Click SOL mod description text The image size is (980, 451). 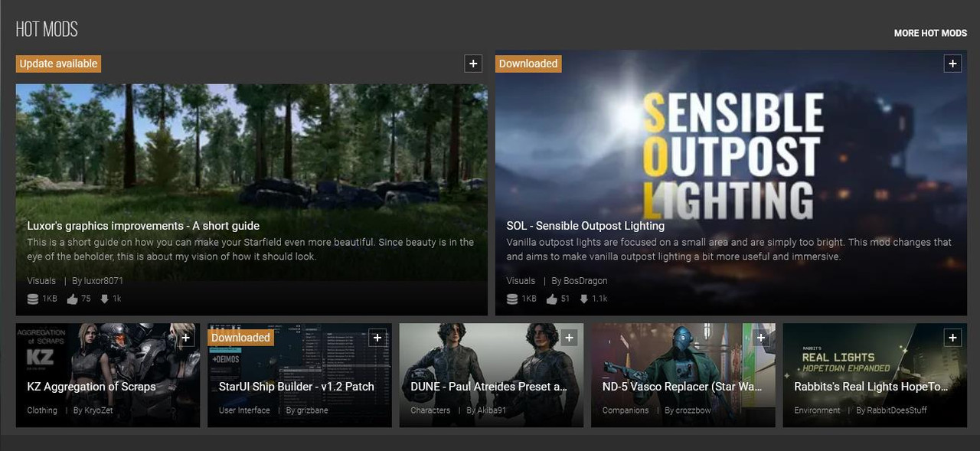tap(729, 250)
